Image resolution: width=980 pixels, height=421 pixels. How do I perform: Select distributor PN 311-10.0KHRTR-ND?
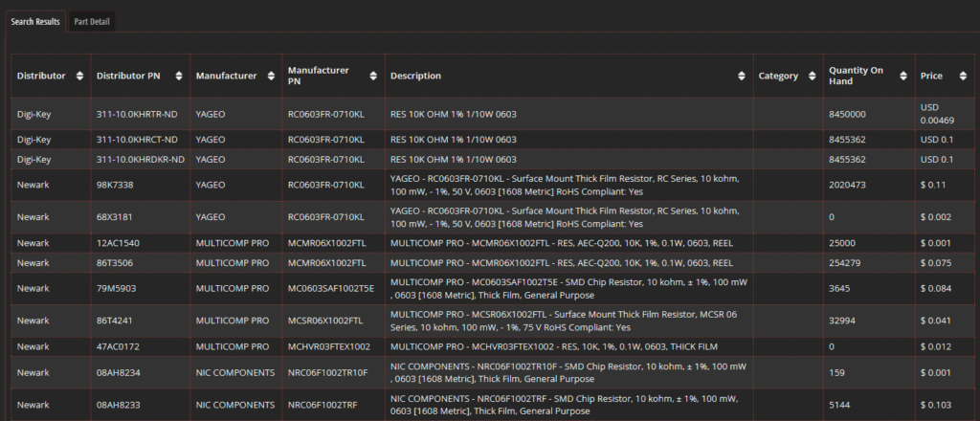point(137,114)
